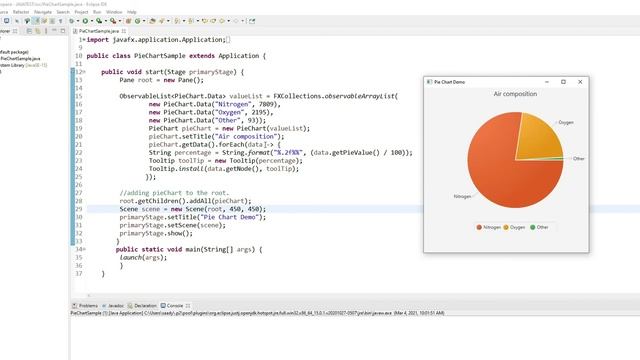Toggle Block Selection Mode

(x=52, y=21)
